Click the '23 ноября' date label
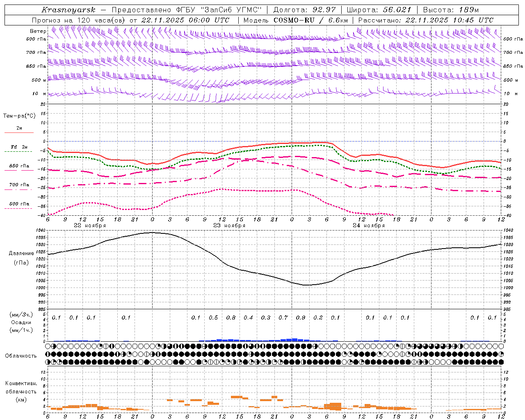Viewport: 525px width, 420px height. [x=229, y=226]
